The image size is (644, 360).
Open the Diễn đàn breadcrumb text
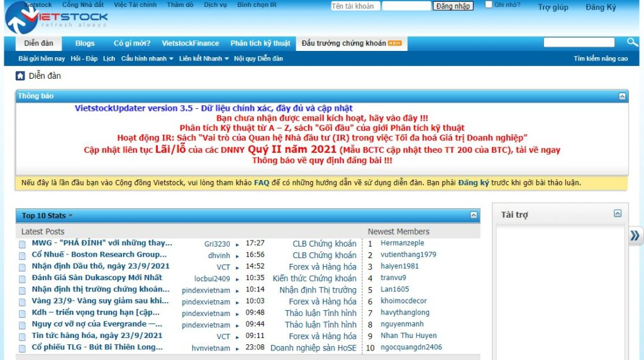[45, 76]
